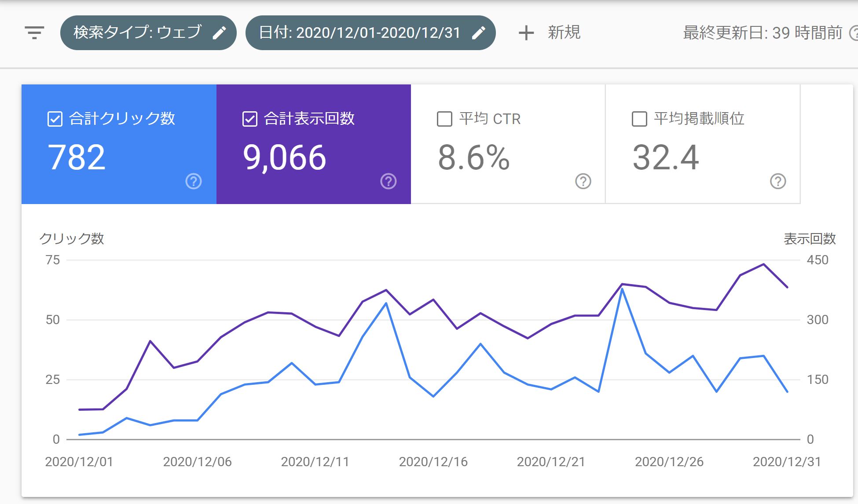Enable the 平均掲載順位 checkbox
The width and height of the screenshot is (858, 504).
639,119
